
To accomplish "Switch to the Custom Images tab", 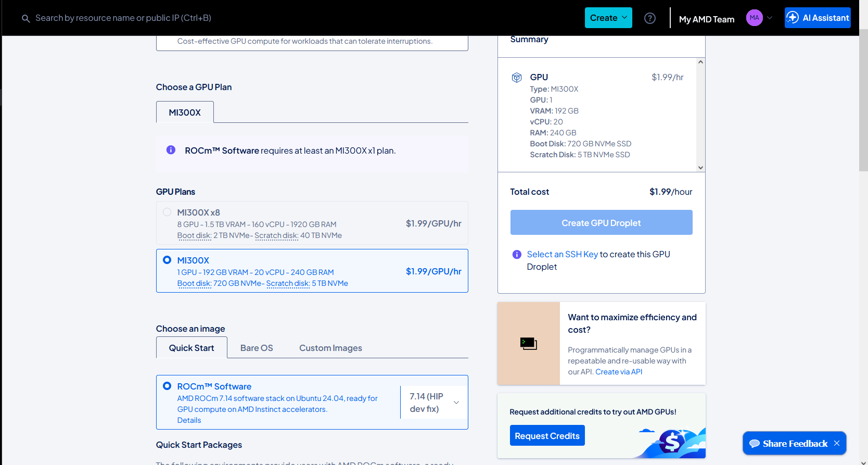I will pyautogui.click(x=330, y=348).
